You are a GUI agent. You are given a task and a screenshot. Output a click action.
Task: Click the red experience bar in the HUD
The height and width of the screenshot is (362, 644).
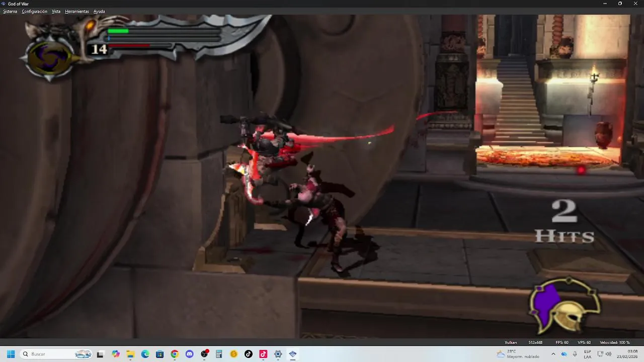(129, 46)
